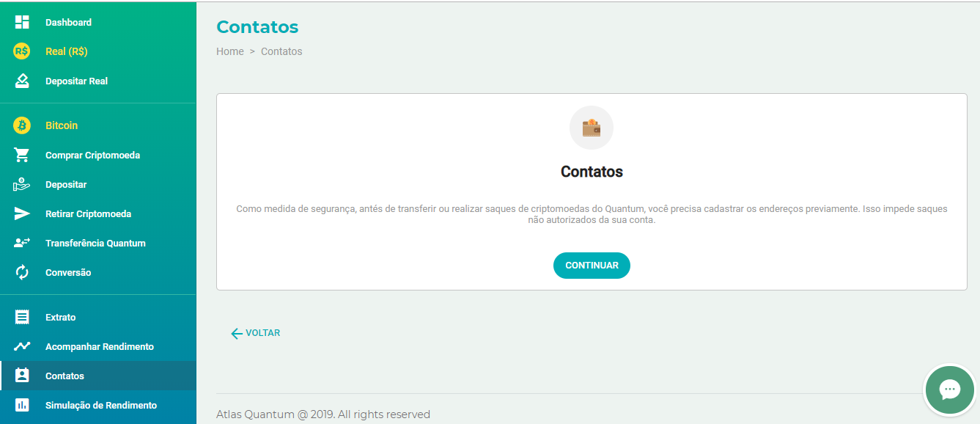The width and height of the screenshot is (980, 424).
Task: Click the Home breadcrumb link
Action: (230, 51)
